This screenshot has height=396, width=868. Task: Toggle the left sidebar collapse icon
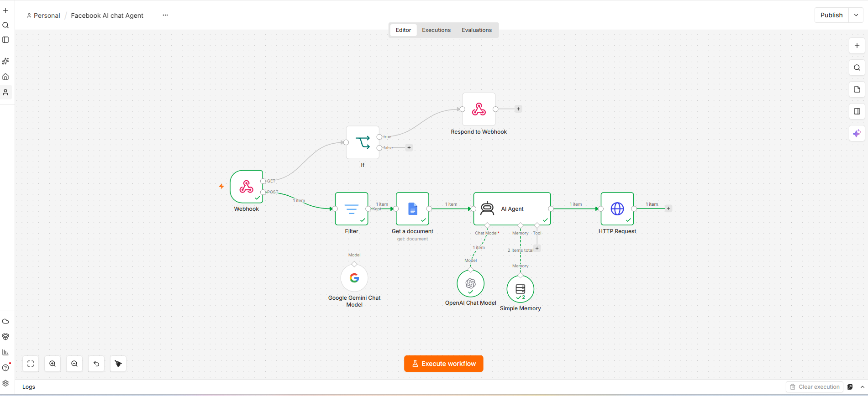(x=5, y=40)
